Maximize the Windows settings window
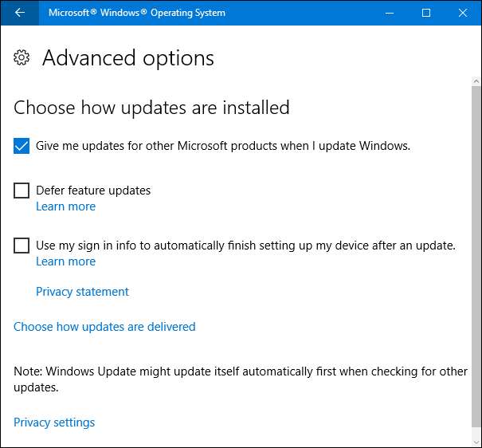The image size is (482, 448). pos(426,13)
